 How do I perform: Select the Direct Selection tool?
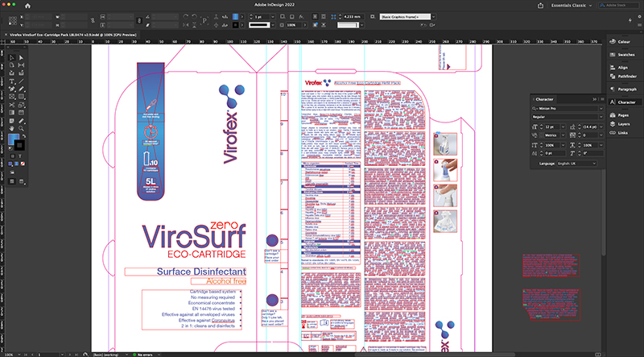(22, 57)
